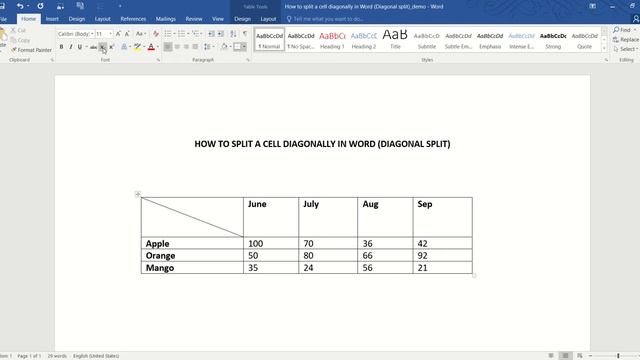Open Table Tools Layout tab

(268, 19)
